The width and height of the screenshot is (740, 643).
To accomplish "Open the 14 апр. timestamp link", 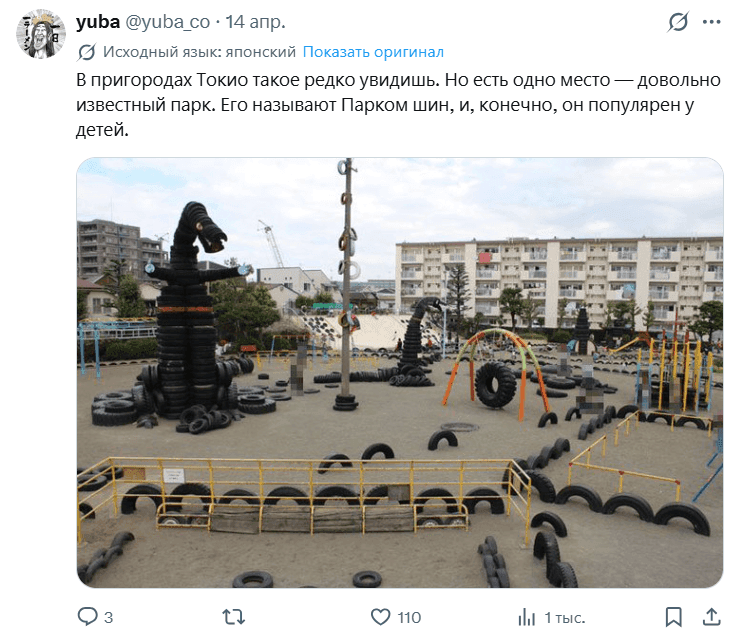I will click(x=255, y=22).
